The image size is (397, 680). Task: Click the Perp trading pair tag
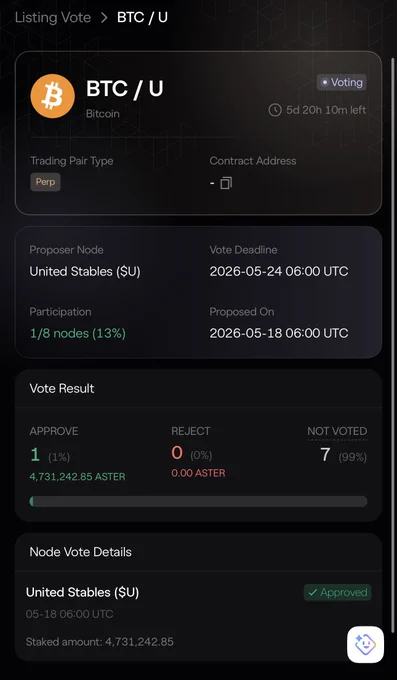click(x=46, y=182)
